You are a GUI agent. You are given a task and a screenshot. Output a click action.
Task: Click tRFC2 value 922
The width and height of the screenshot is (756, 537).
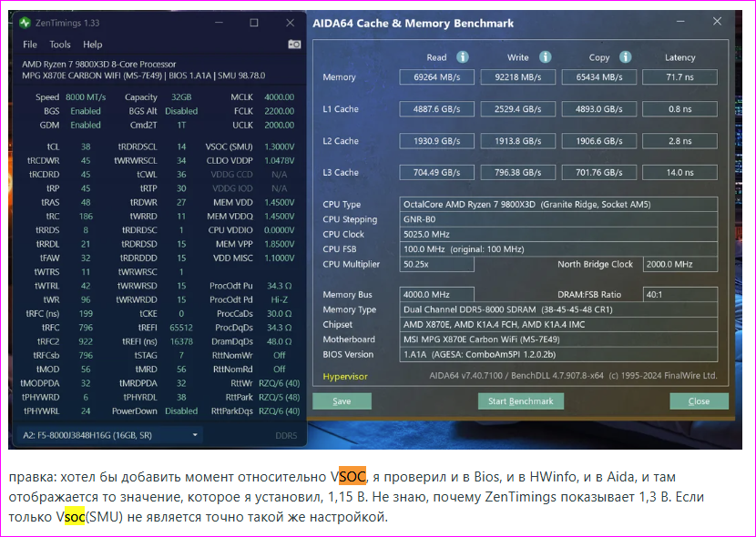pos(86,341)
